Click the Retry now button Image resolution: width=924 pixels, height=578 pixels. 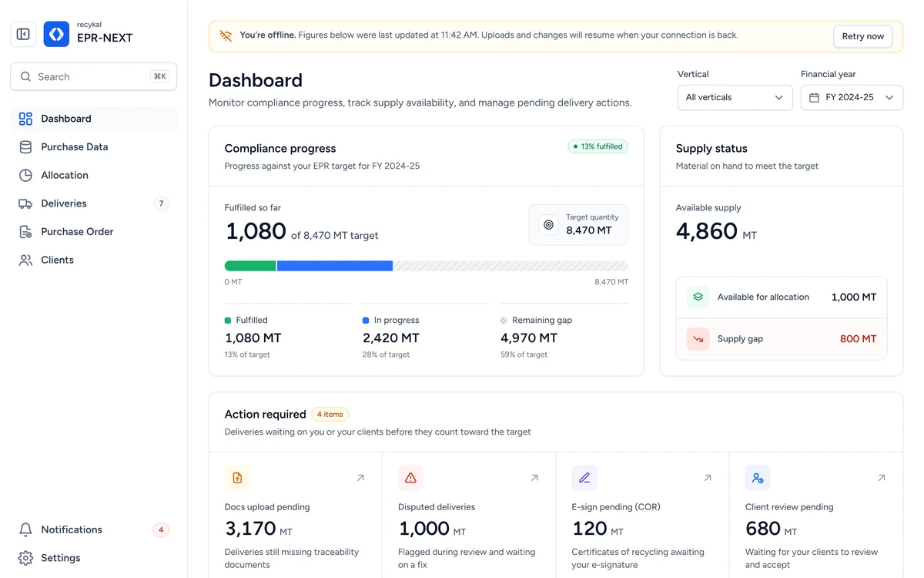pyautogui.click(x=862, y=36)
